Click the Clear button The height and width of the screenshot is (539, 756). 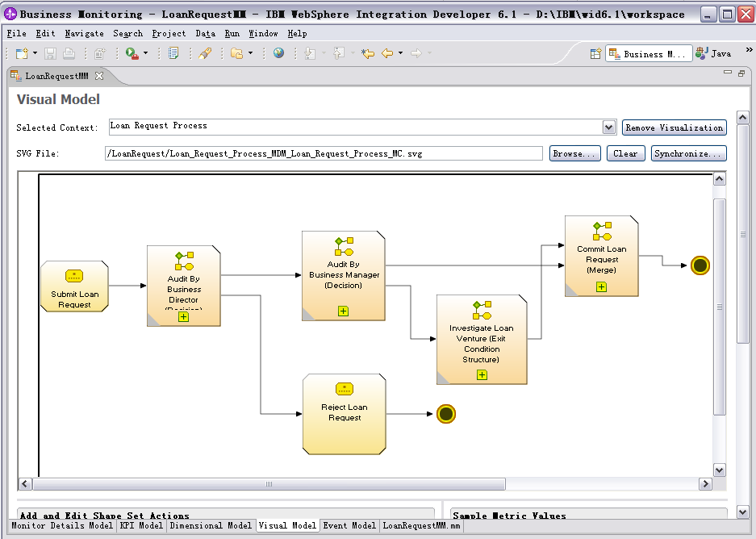625,153
